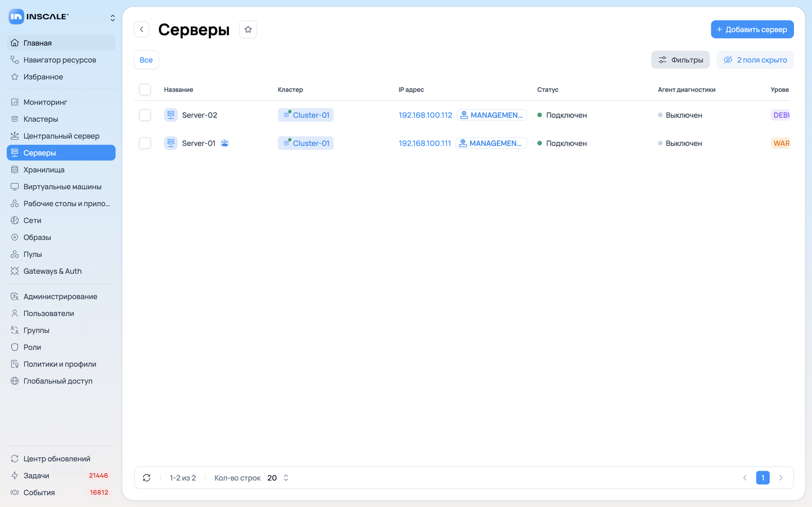Image resolution: width=812 pixels, height=507 pixels.
Task: Click MANAGEMEN... network tag for Server-02
Action: pos(492,115)
